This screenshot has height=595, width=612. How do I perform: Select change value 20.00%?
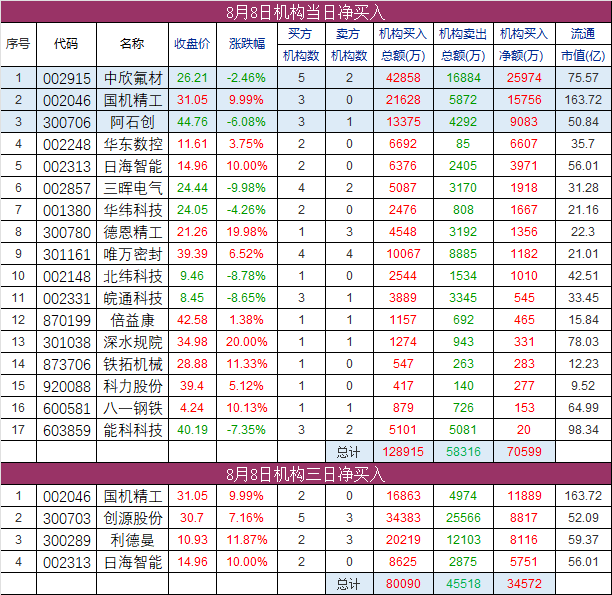point(247,342)
